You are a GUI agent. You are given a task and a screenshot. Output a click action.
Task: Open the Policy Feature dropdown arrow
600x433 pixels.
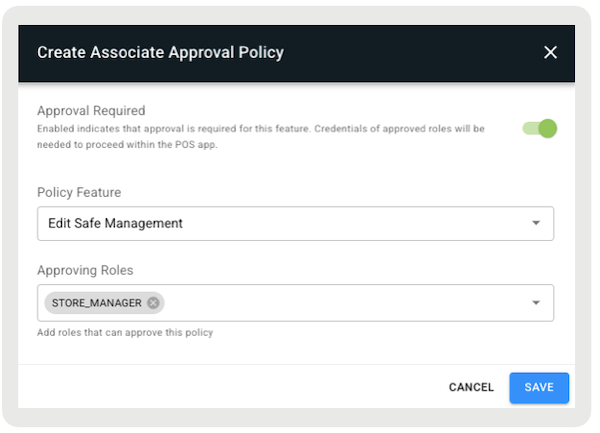tap(536, 223)
